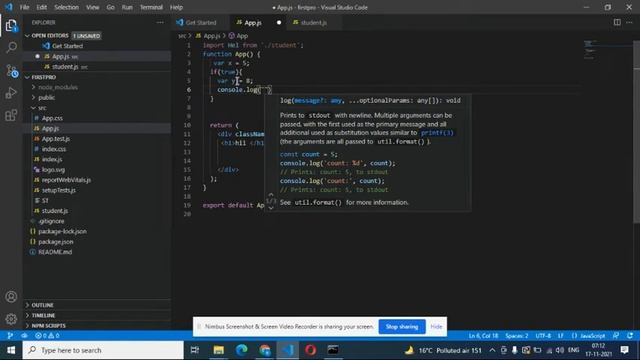Open the Terminal menu
640x360 pixels.
pyautogui.click(x=151, y=7)
